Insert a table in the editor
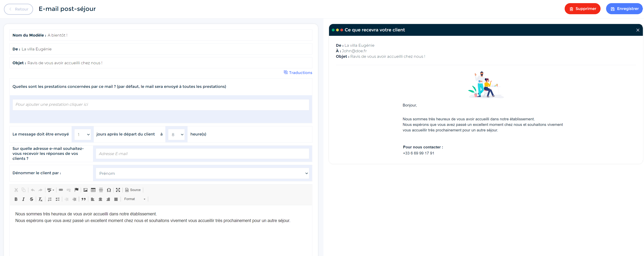Screen dimensions: 644x256 pyautogui.click(x=93, y=190)
